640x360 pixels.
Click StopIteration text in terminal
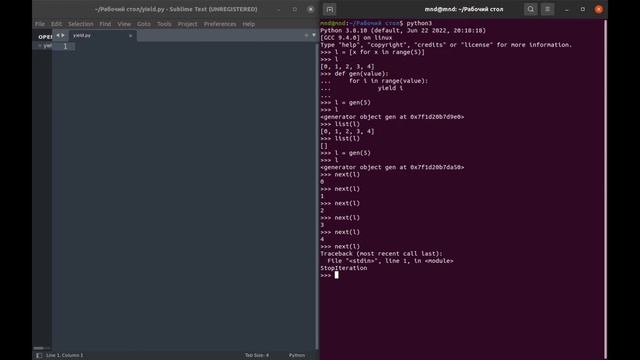click(x=344, y=268)
